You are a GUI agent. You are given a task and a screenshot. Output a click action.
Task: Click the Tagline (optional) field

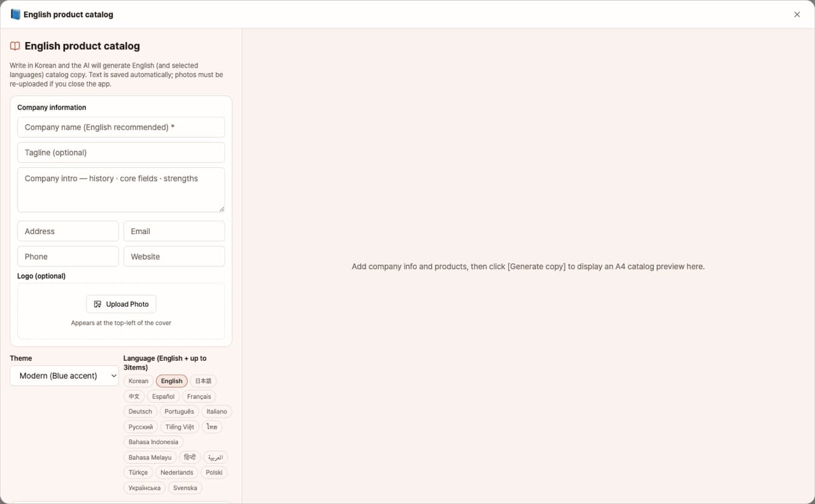coord(121,153)
